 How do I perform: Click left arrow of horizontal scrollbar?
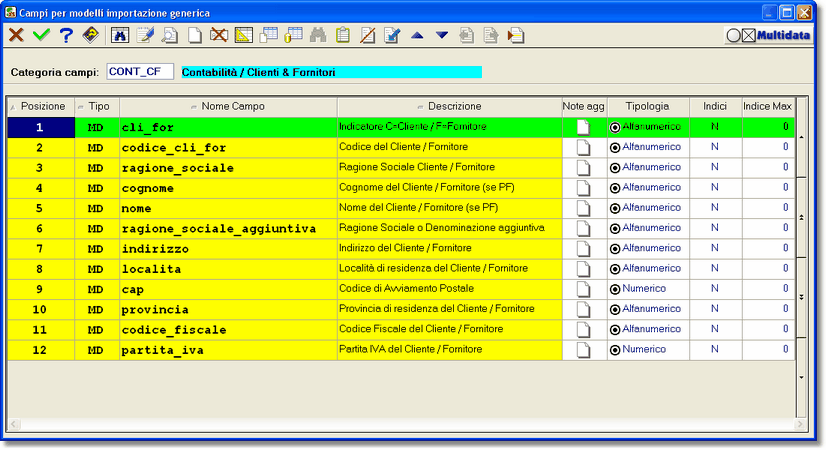pos(14,424)
